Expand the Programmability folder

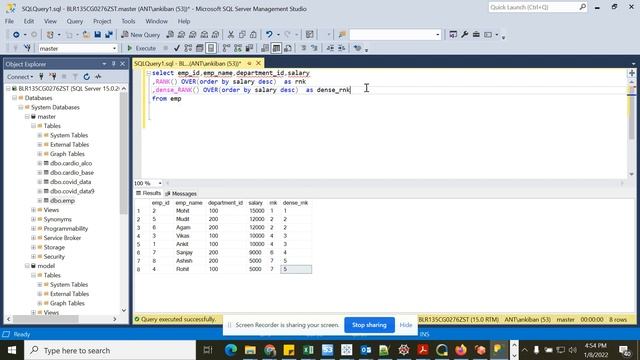pos(33,229)
